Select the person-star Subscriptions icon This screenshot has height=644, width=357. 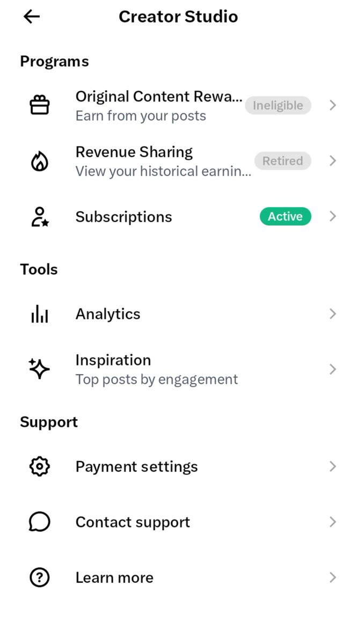click(x=39, y=217)
